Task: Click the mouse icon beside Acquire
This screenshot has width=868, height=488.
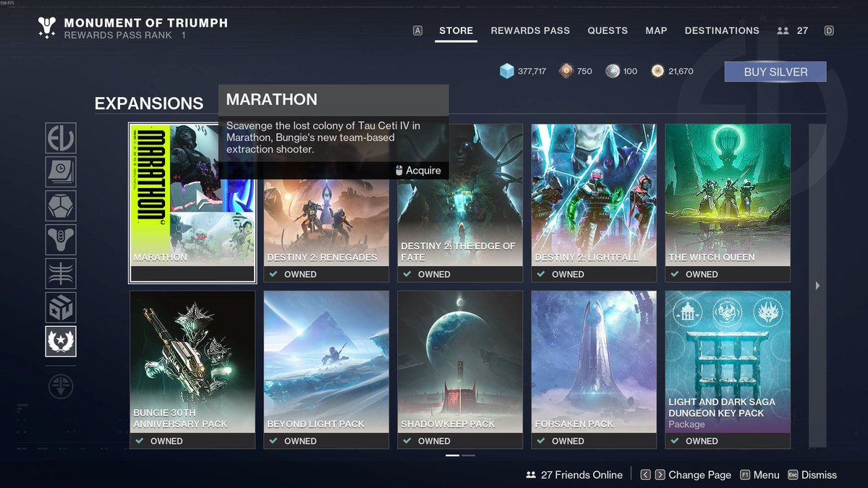Action: pyautogui.click(x=399, y=171)
